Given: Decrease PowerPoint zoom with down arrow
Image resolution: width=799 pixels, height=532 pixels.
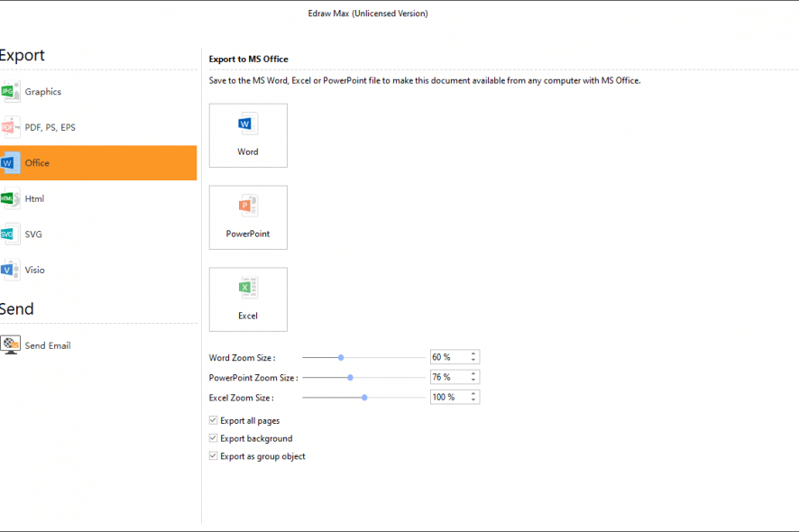Looking at the screenshot, I should (473, 381).
